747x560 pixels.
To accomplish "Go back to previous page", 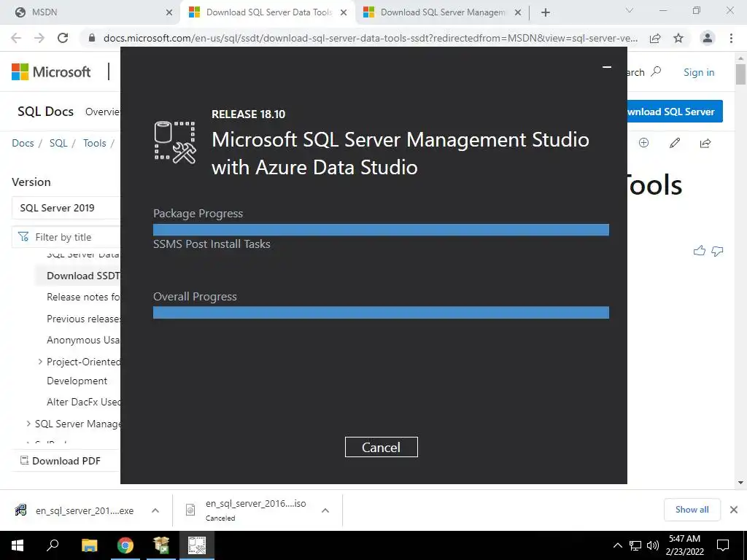I will 16,38.
